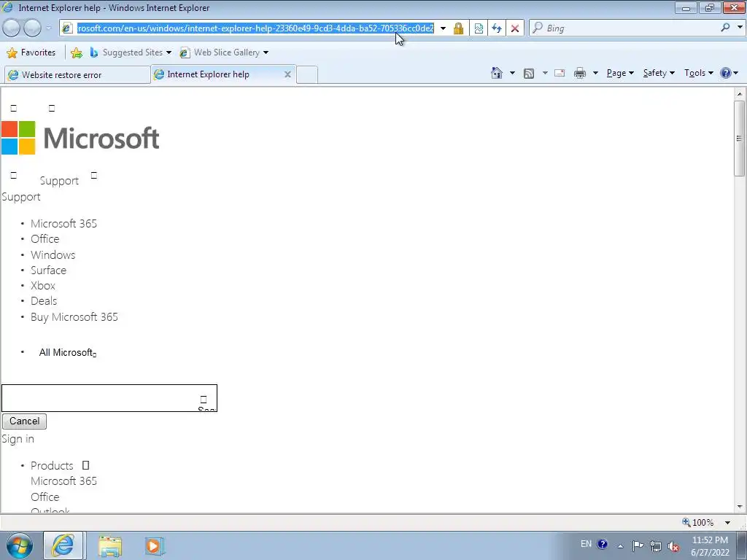Open the Windows Start menu
The height and width of the screenshot is (560, 747).
(19, 545)
